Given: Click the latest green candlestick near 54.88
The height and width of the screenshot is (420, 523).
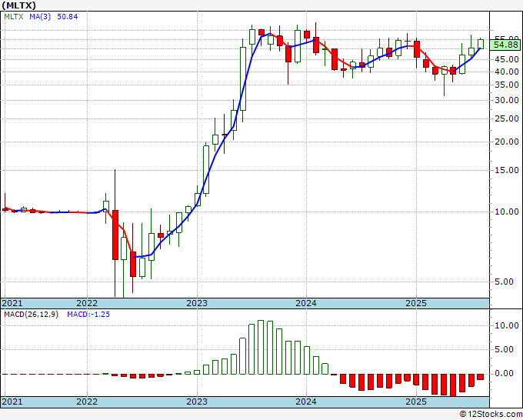Looking at the screenshot, I should pos(481,44).
